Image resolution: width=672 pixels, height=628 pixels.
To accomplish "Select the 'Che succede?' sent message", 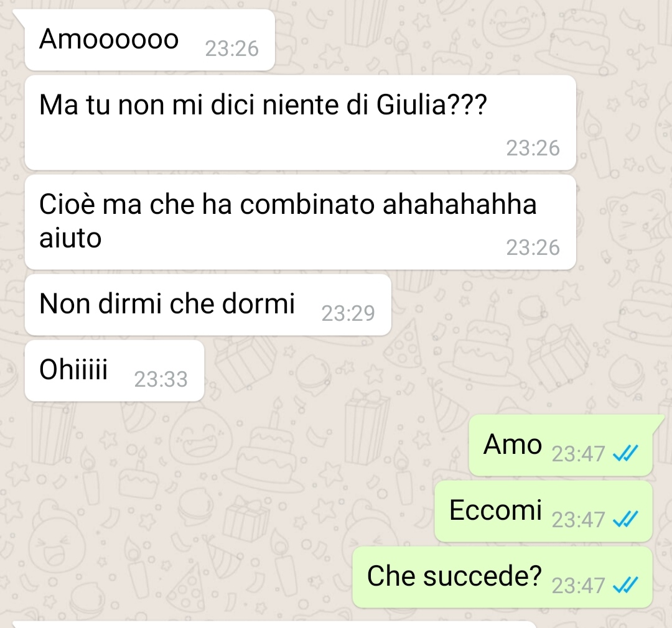I will (502, 577).
